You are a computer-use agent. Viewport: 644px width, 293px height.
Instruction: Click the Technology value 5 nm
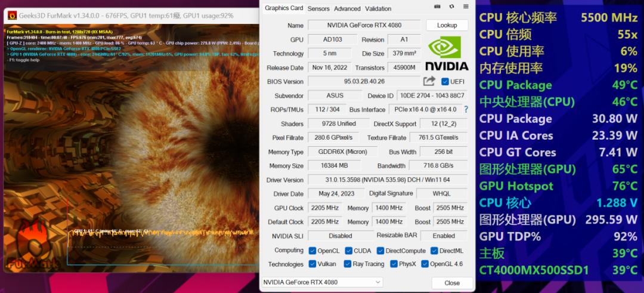(x=329, y=54)
